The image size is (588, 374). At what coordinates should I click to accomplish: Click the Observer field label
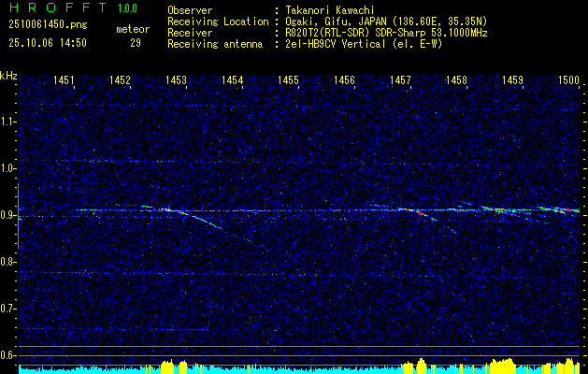tap(190, 10)
